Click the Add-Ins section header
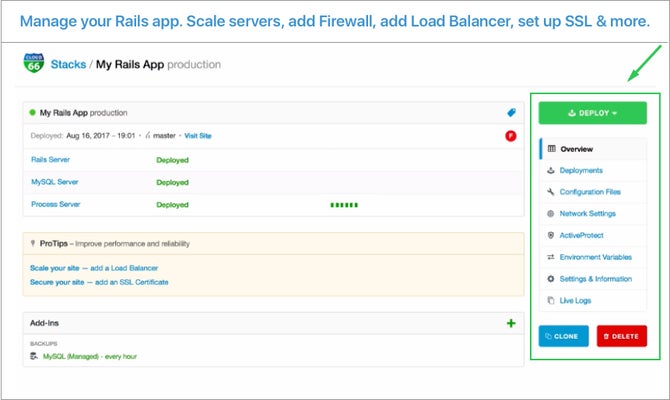Image resolution: width=670 pixels, height=400 pixels. click(44, 323)
